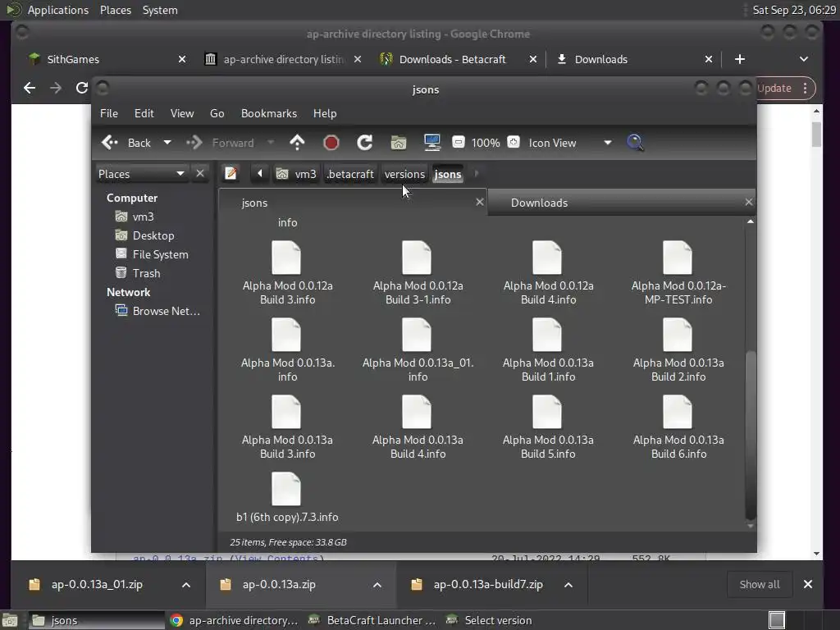Open the View menu

[x=182, y=113]
